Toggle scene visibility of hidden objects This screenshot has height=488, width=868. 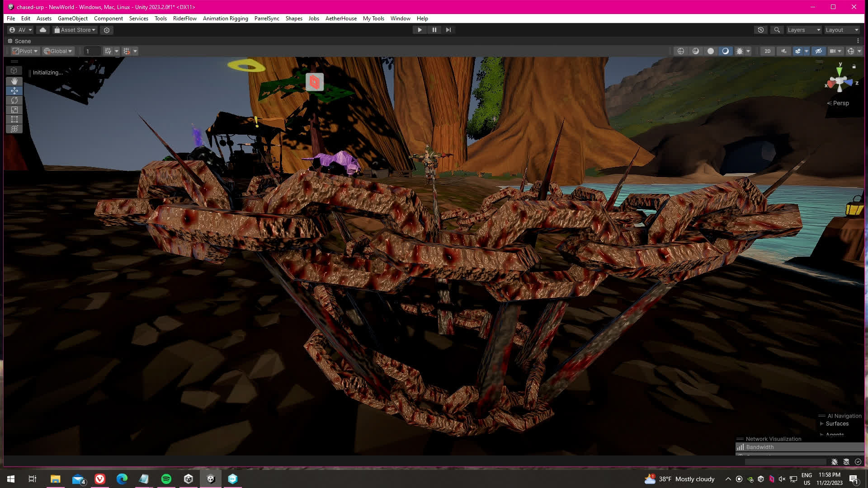click(818, 51)
